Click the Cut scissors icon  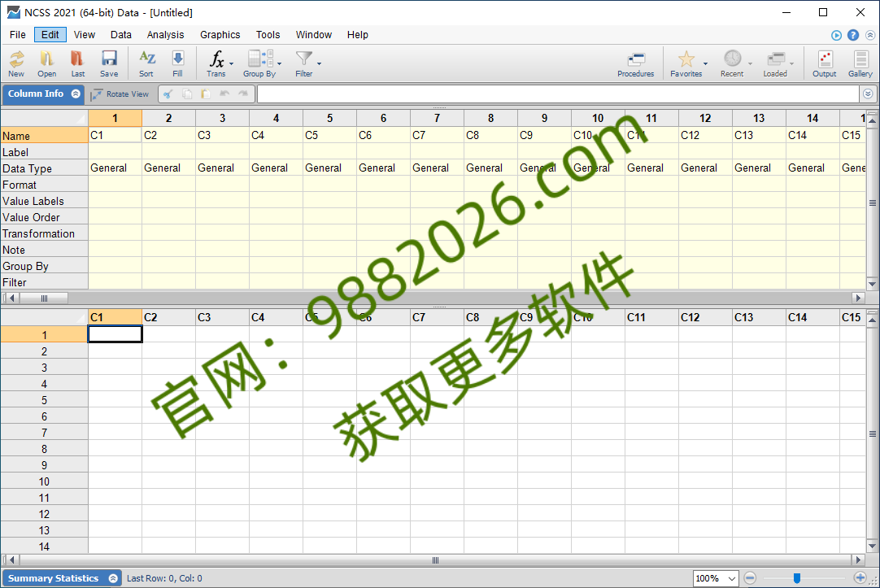168,94
